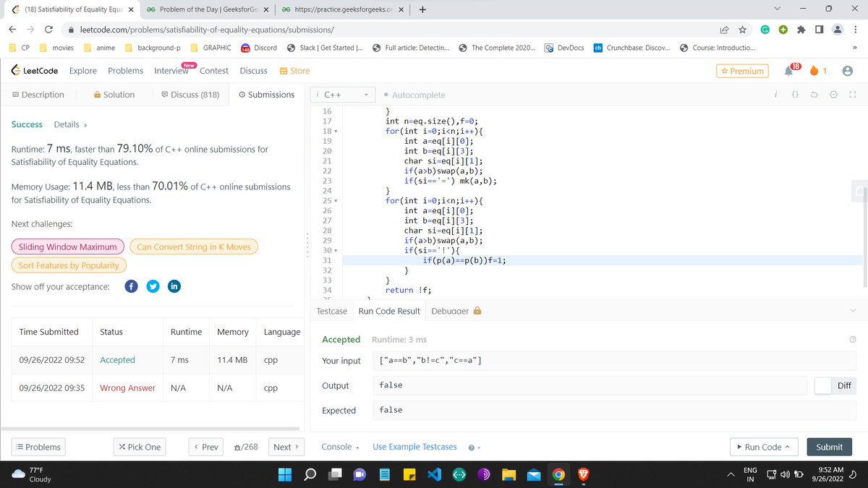Open Problems in top navigation
Viewport: 868px width, 488px height.
pyautogui.click(x=125, y=71)
